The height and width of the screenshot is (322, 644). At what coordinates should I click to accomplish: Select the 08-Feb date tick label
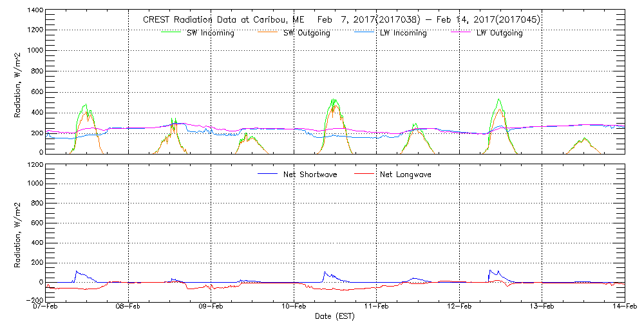129,308
